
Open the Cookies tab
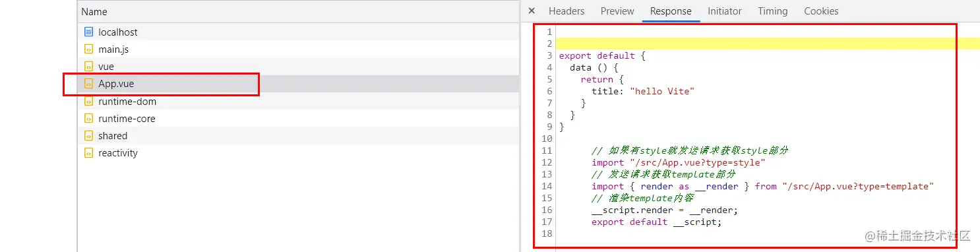coord(821,11)
